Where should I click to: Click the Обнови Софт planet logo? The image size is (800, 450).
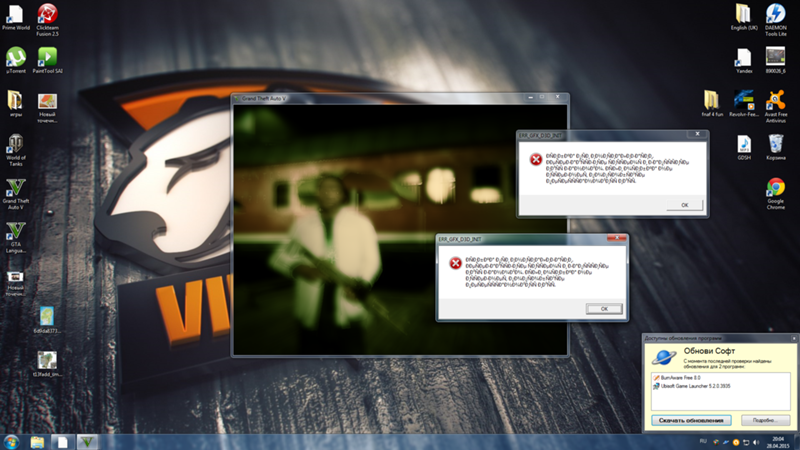pos(664,357)
